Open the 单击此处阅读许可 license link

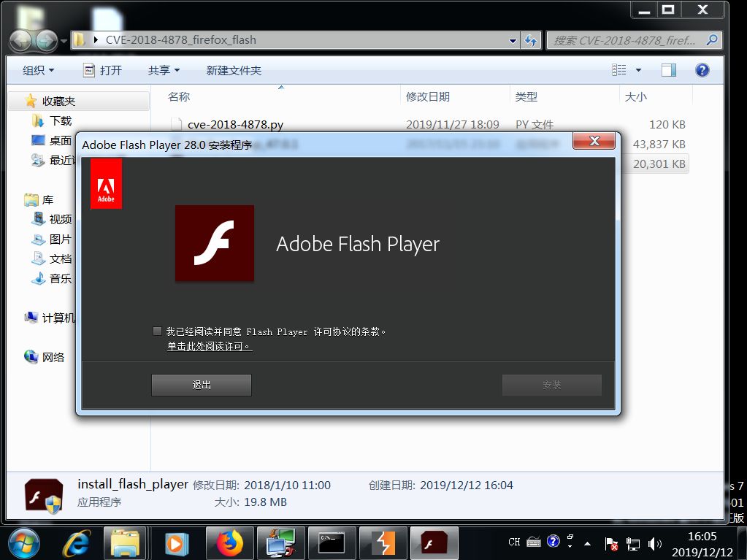point(209,346)
